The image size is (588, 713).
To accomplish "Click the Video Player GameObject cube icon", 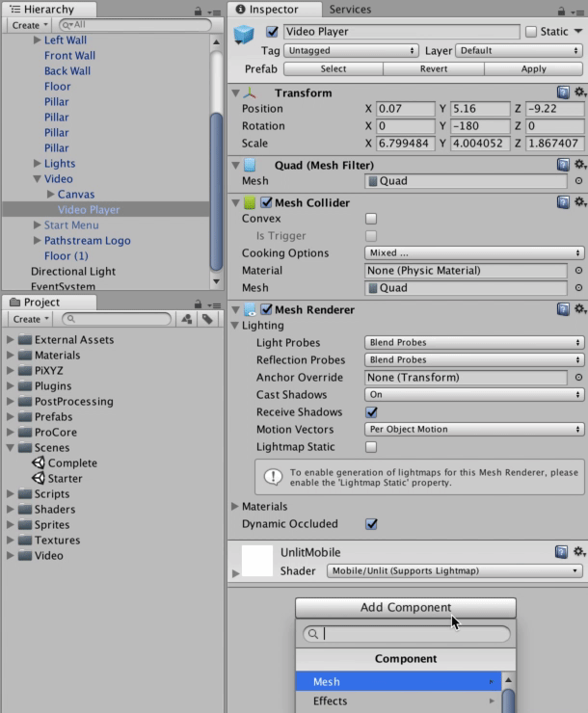I will [244, 35].
